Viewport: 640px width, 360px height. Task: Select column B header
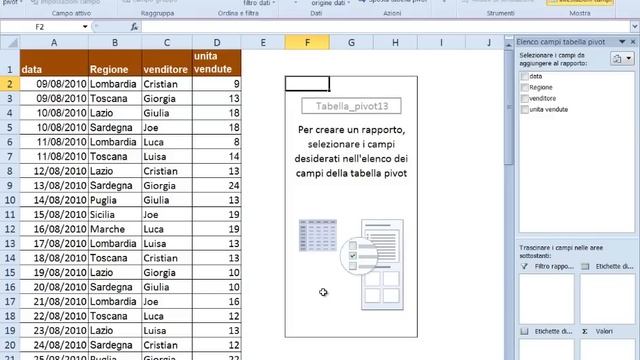pyautogui.click(x=115, y=42)
